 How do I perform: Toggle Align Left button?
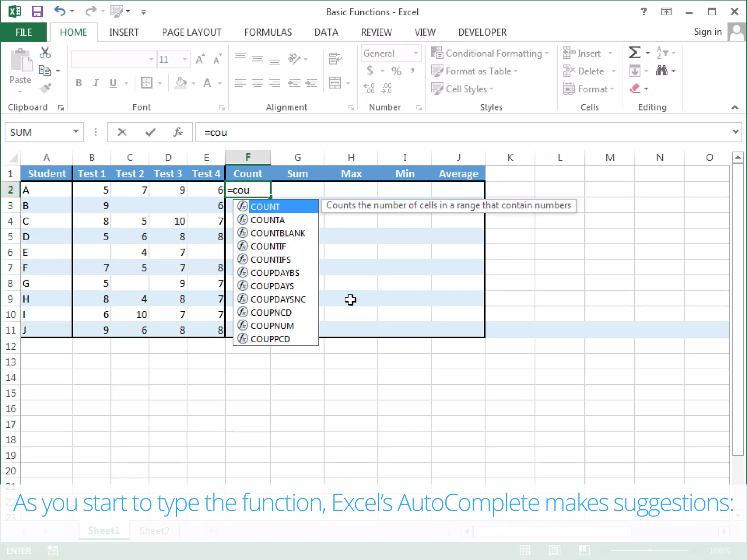click(240, 83)
